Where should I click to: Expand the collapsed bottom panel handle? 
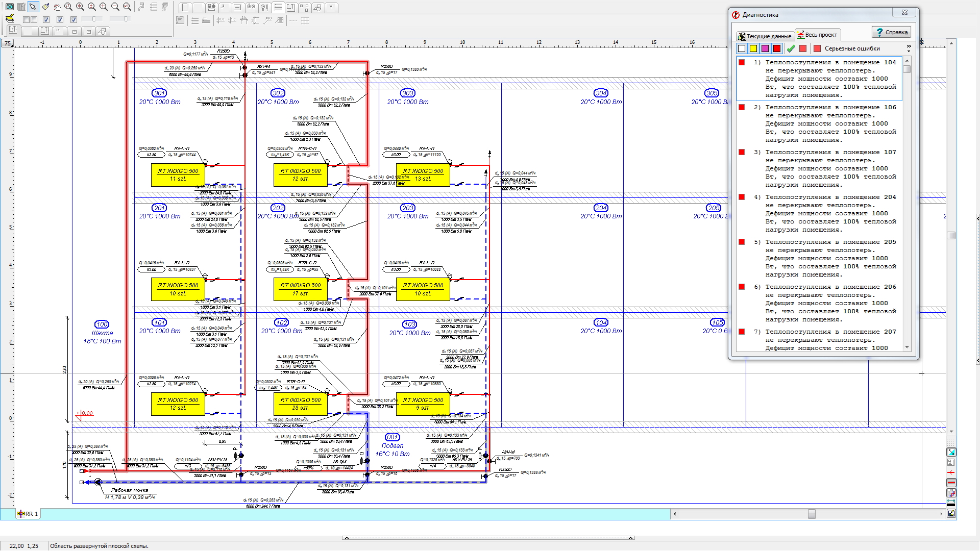(x=488, y=538)
